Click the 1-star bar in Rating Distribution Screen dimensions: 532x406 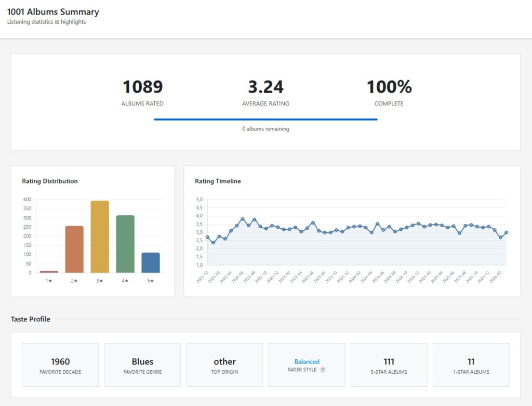[49, 271]
